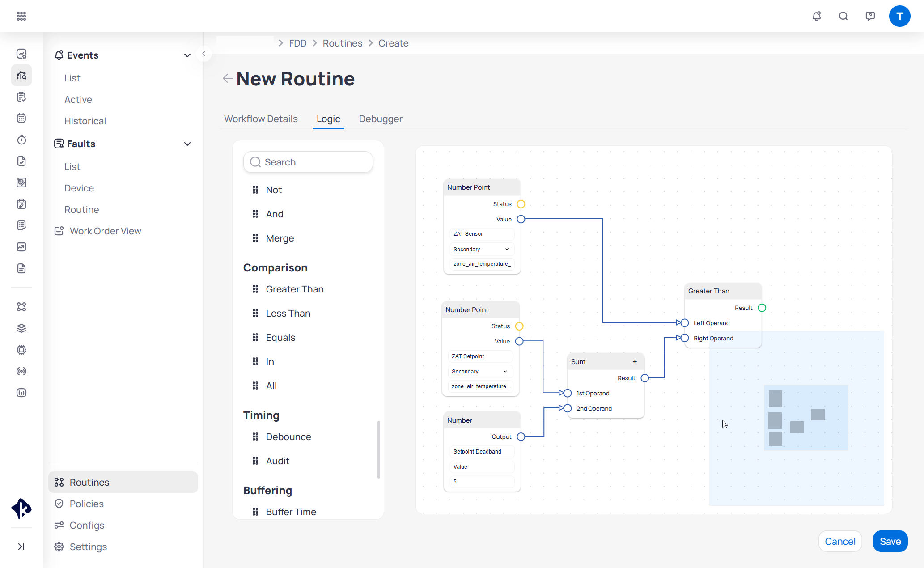Screen dimensions: 924x568
Task: Click the Routines icon in sidebar
Action: [59, 482]
